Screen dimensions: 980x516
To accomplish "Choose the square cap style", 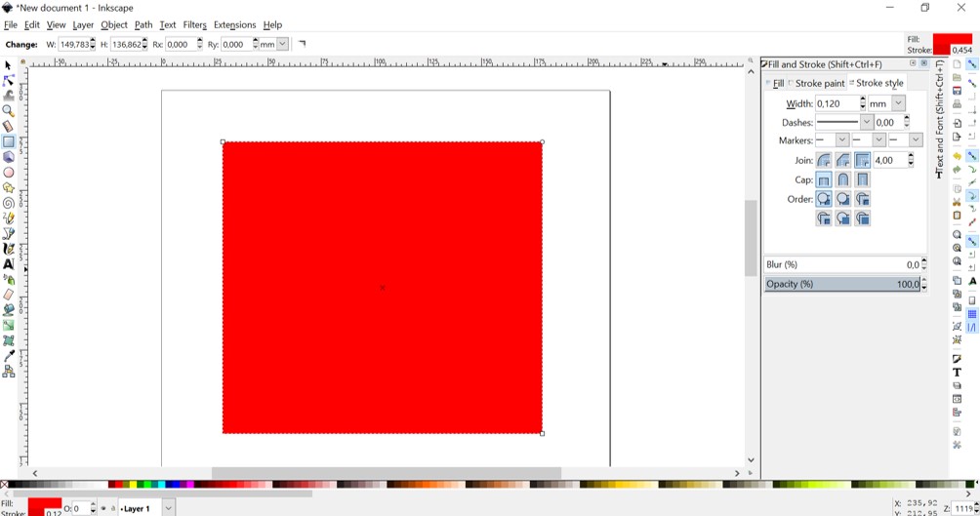I will click(863, 179).
